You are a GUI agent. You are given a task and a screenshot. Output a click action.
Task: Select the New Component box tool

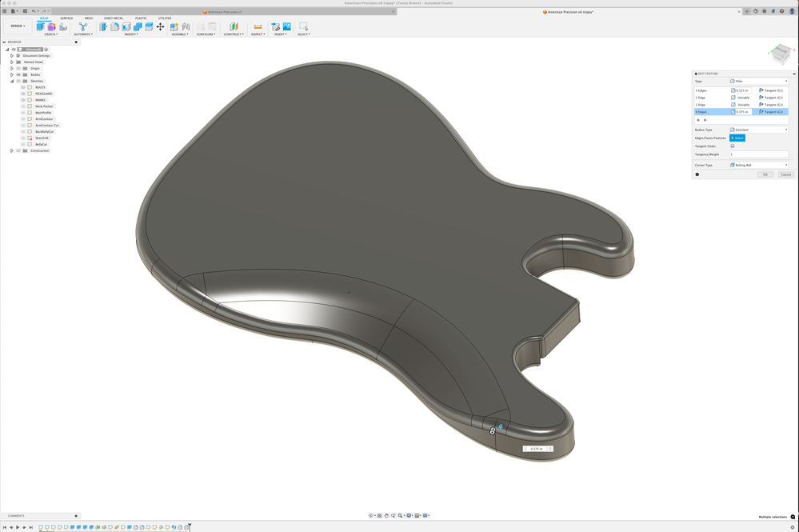40,26
